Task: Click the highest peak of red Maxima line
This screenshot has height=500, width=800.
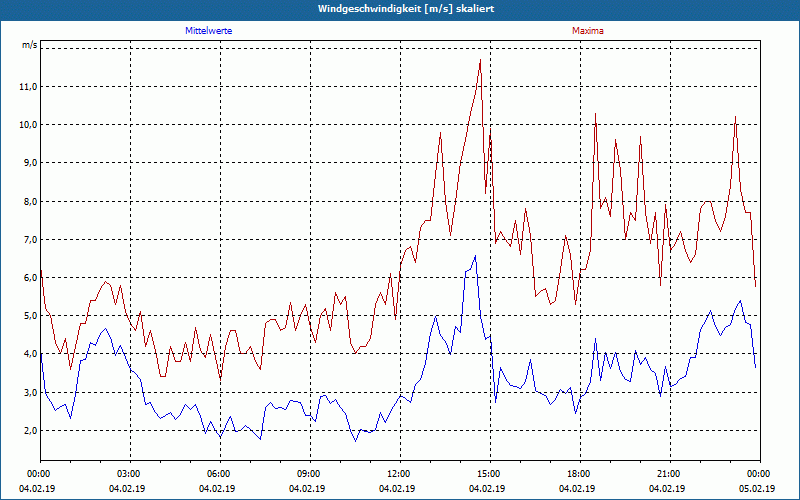Action: [480, 60]
